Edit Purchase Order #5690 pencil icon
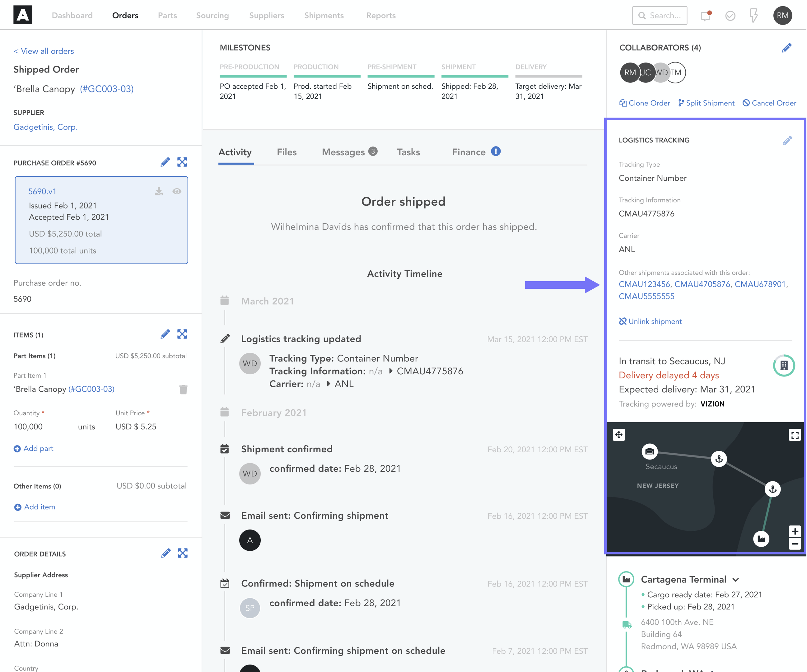Image resolution: width=807 pixels, height=672 pixels. coord(165,162)
